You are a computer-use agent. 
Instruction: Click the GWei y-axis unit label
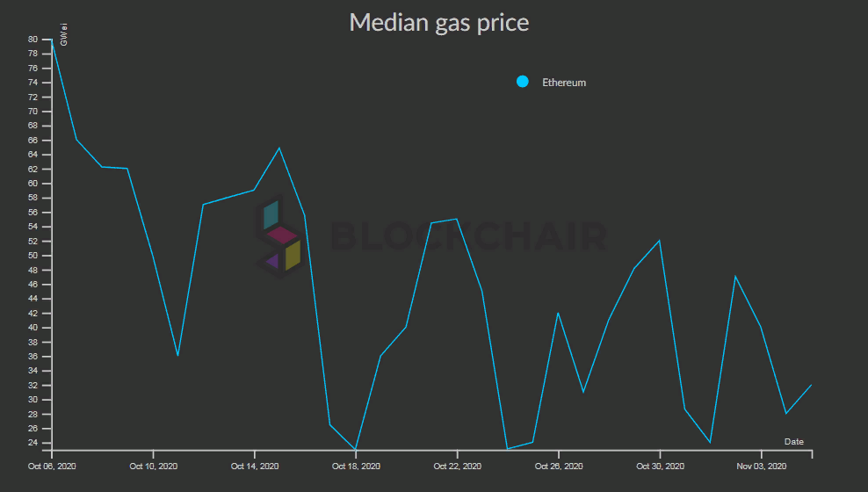click(64, 38)
